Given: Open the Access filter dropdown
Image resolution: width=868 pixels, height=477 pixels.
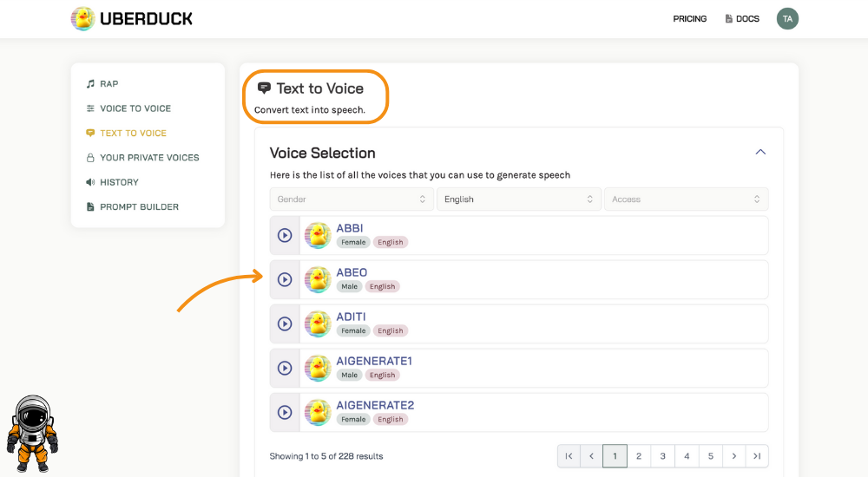Looking at the screenshot, I should point(686,199).
